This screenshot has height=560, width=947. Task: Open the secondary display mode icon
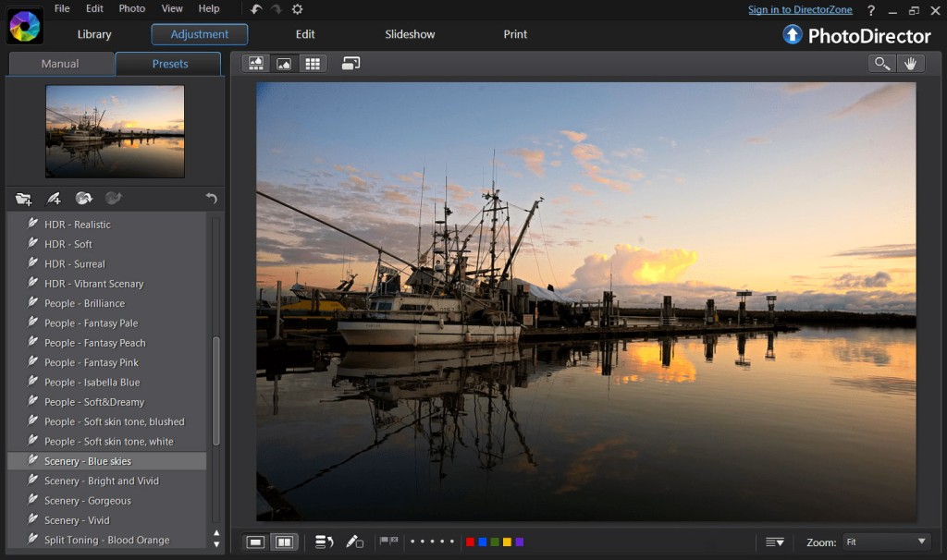[x=351, y=64]
